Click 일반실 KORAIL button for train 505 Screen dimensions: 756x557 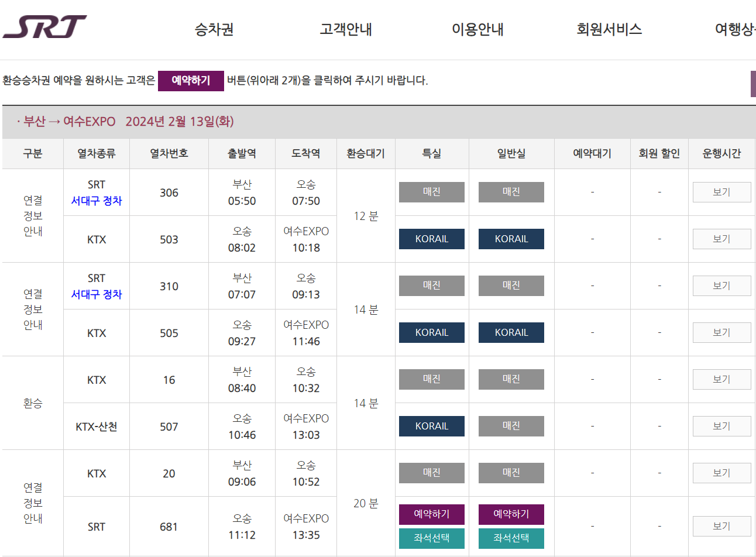pyautogui.click(x=511, y=332)
